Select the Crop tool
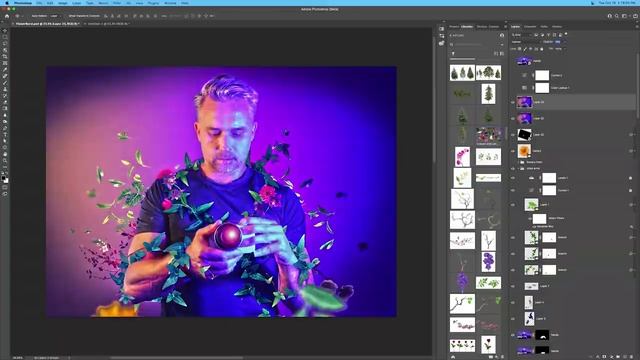The image size is (640, 360). click(5, 57)
